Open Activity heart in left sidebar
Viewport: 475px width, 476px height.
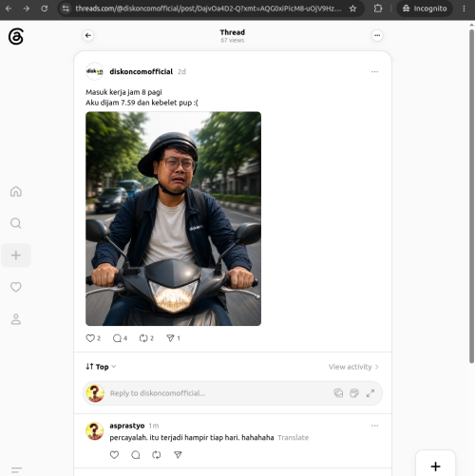(16, 287)
